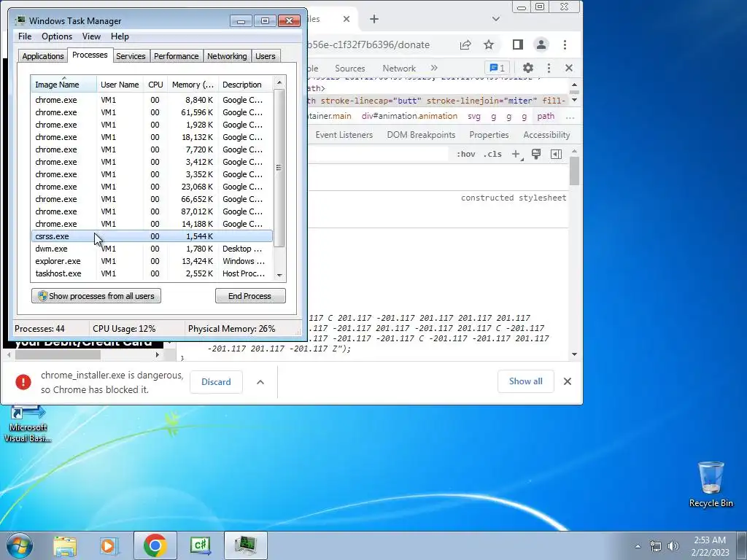This screenshot has height=560, width=747.
Task: Switch to Applications tab
Action: pyautogui.click(x=43, y=56)
